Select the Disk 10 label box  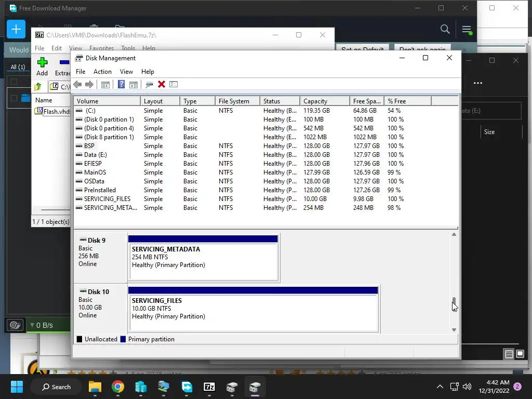pos(100,309)
